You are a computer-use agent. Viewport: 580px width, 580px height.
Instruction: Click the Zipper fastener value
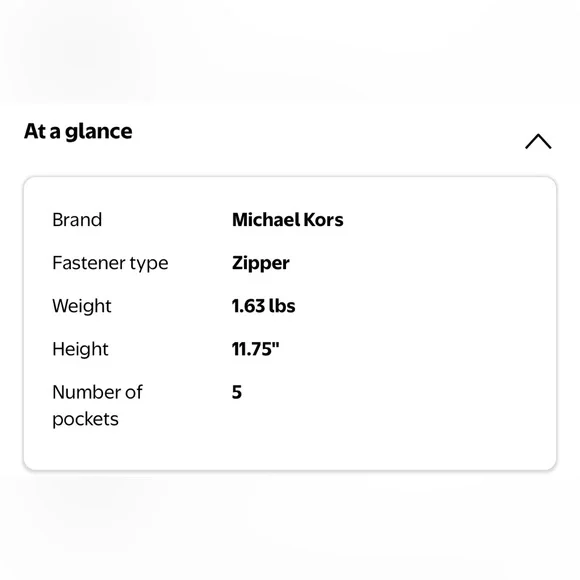260,264
